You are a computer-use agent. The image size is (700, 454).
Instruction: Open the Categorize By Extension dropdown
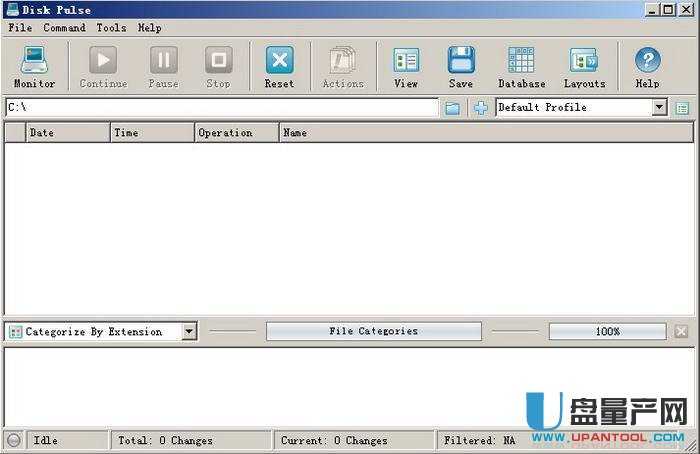(189, 332)
